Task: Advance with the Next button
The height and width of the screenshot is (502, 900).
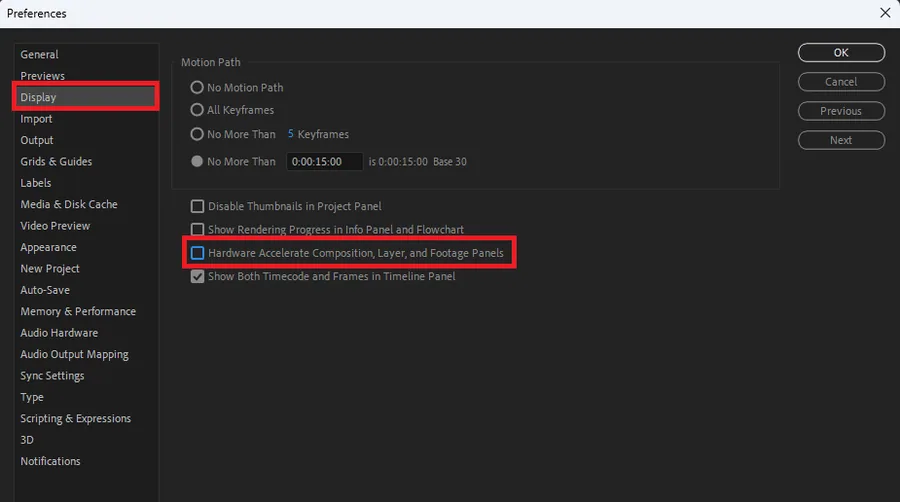Action: [x=841, y=140]
